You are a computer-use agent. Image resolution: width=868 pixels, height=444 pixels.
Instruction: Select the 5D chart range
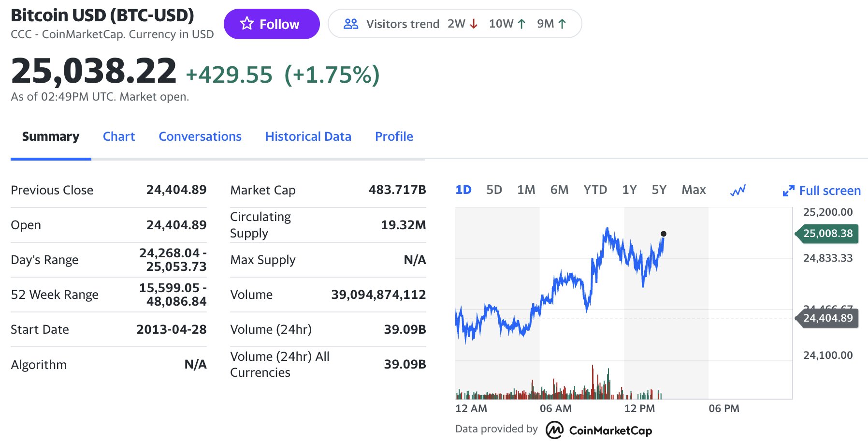(494, 190)
